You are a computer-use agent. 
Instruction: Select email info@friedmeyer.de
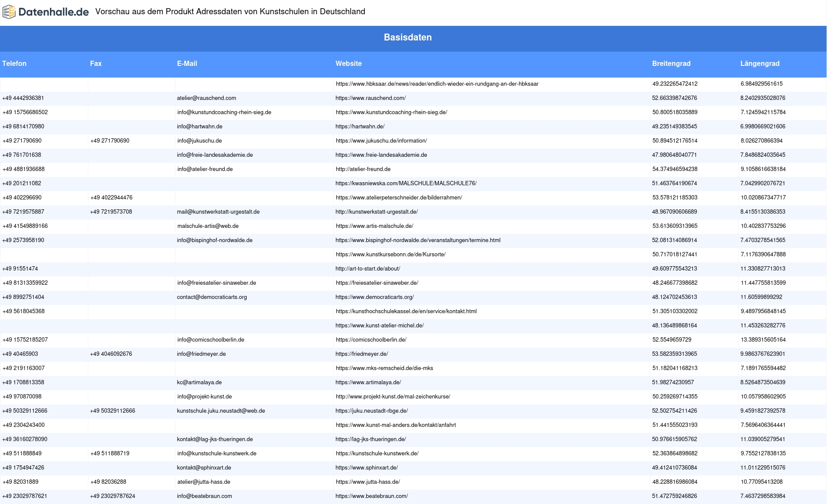pos(201,354)
